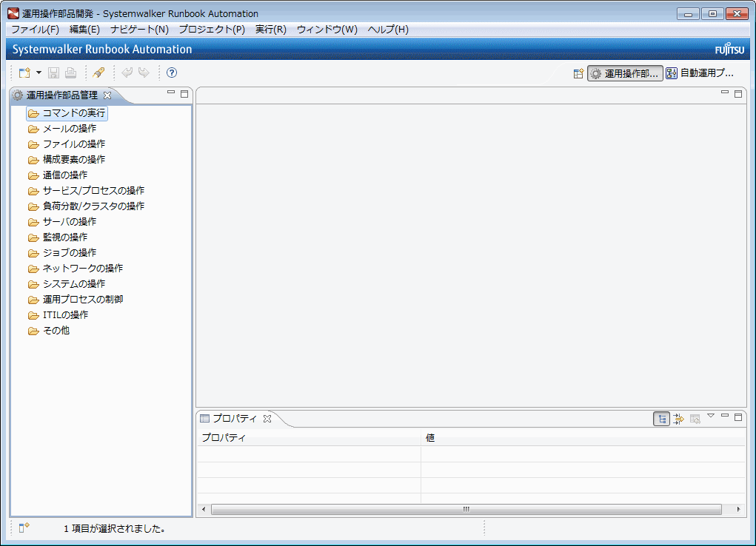Open the 実行(R) menu

pos(270,30)
